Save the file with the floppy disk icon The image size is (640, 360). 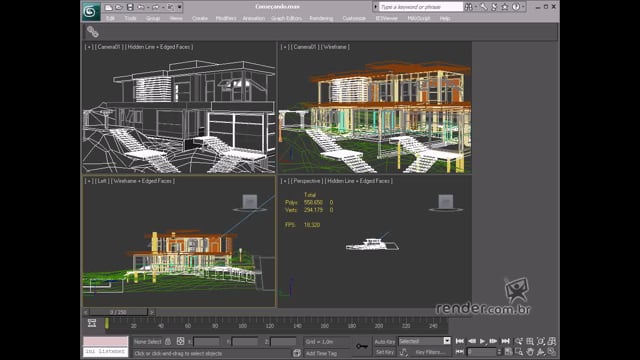pos(130,7)
